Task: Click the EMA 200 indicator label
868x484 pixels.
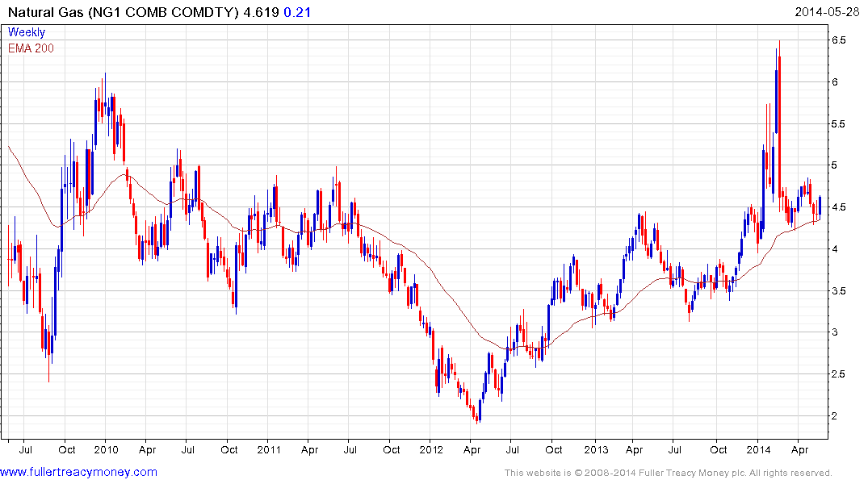Action: click(31, 48)
